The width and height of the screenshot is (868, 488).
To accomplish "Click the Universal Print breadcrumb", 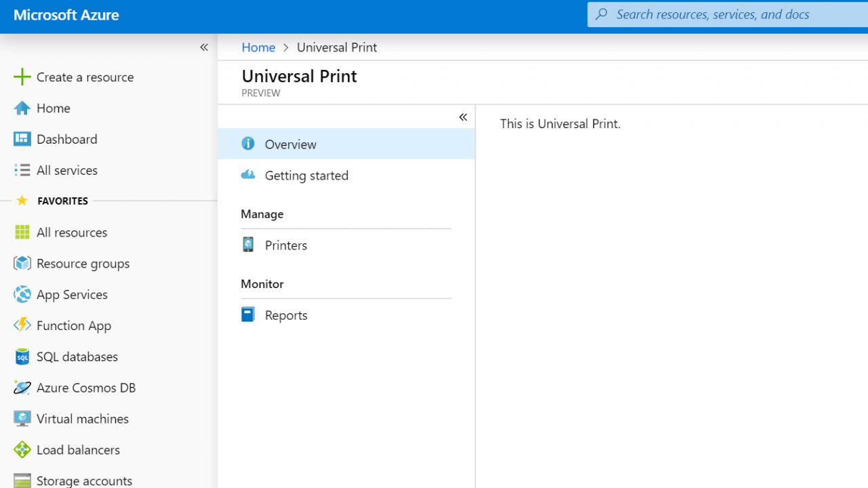I will click(337, 47).
